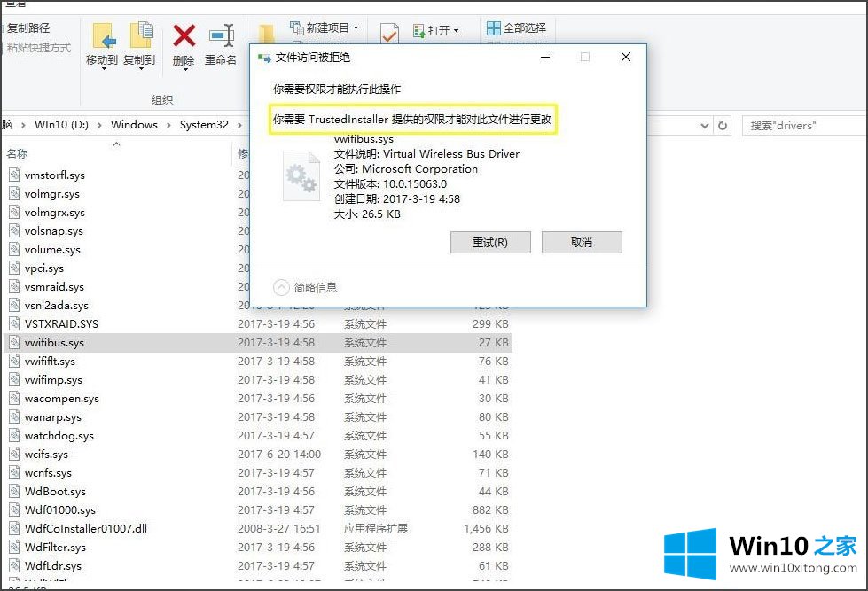Click Paste shortcut (粘贴快捷方式)
Image resolution: width=868 pixels, height=591 pixels.
(x=39, y=48)
